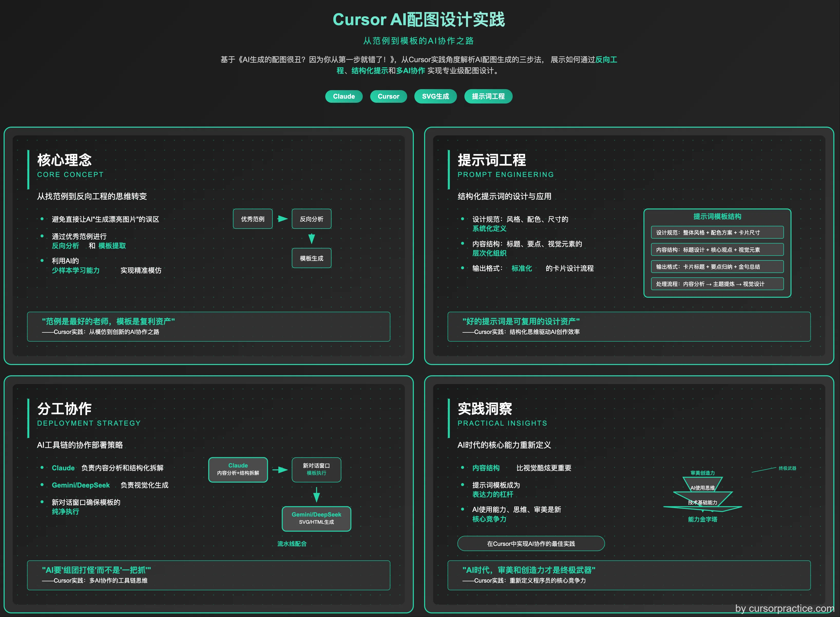The image size is (840, 617).
Task: Click the SVG生成 tag pill
Action: [435, 96]
